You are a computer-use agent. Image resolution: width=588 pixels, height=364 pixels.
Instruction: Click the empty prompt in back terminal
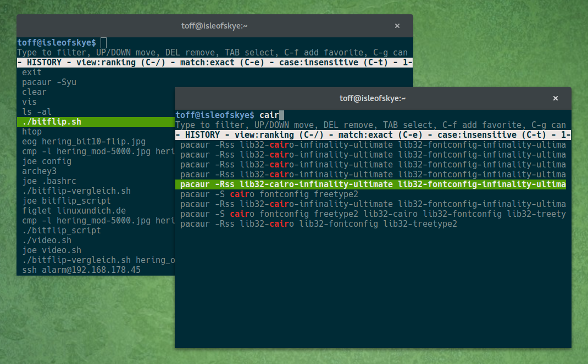pos(103,42)
